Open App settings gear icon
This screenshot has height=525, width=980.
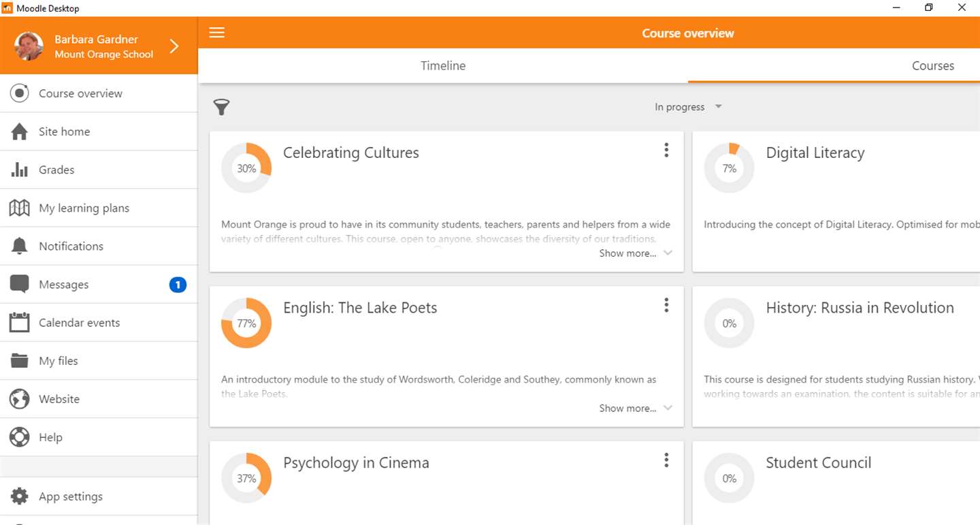click(x=20, y=496)
